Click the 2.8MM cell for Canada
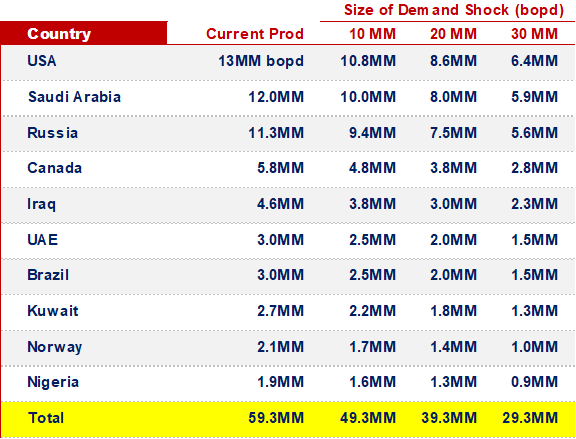 coord(534,168)
